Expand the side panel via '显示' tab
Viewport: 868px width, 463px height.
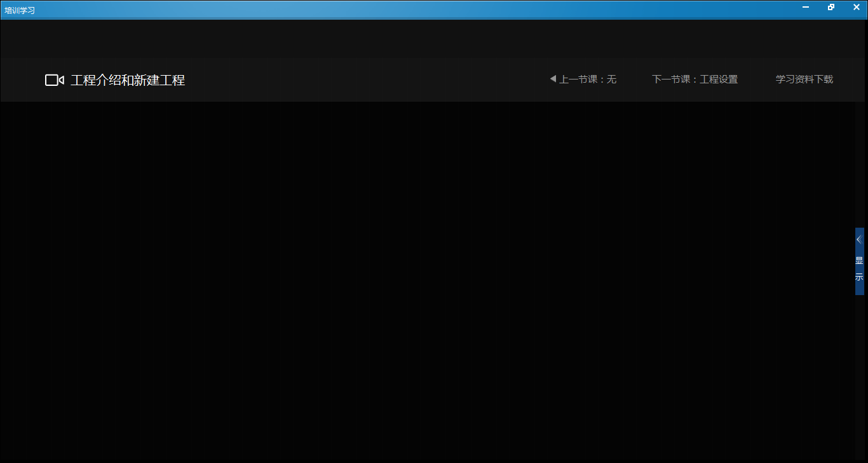(859, 261)
